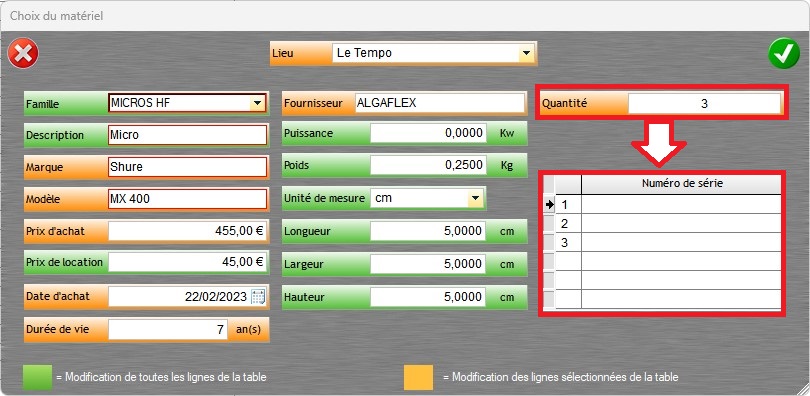The width and height of the screenshot is (810, 396).
Task: Click the Kg unit next to Poids
Action: pos(507,166)
